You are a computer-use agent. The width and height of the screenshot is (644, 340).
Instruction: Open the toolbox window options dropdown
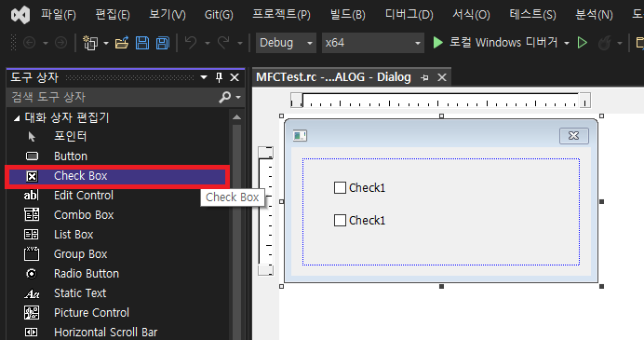click(x=204, y=77)
